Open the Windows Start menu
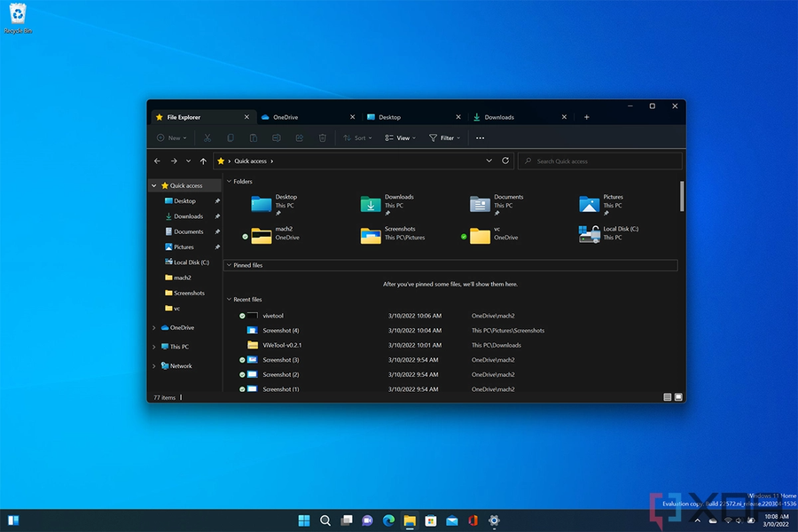Screen dimensions: 798x532 pos(304,520)
